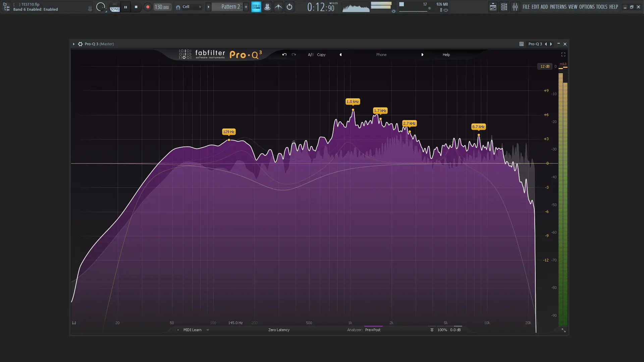The image size is (644, 362).
Task: Open the Cell snap dropdown
Action: pos(192,7)
